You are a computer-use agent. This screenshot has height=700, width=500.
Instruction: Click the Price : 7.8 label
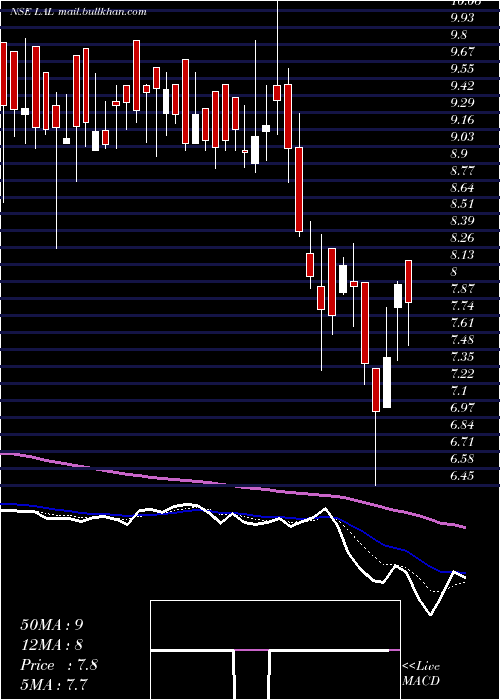click(59, 665)
